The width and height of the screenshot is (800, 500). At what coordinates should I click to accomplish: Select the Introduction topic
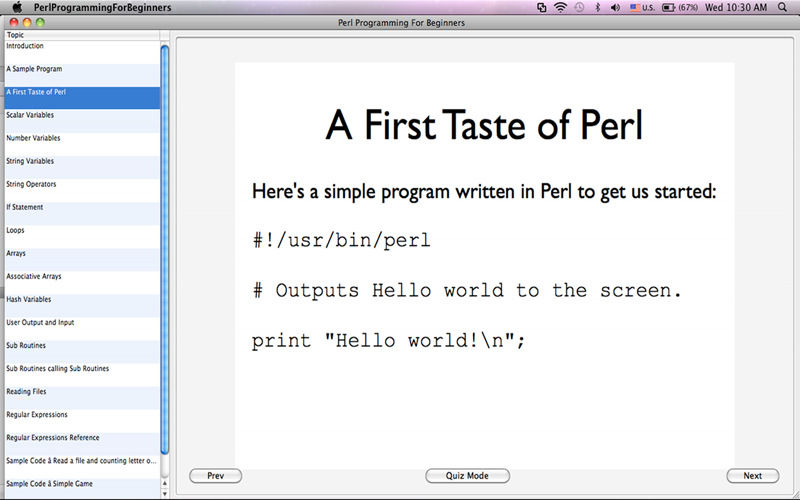pos(82,52)
